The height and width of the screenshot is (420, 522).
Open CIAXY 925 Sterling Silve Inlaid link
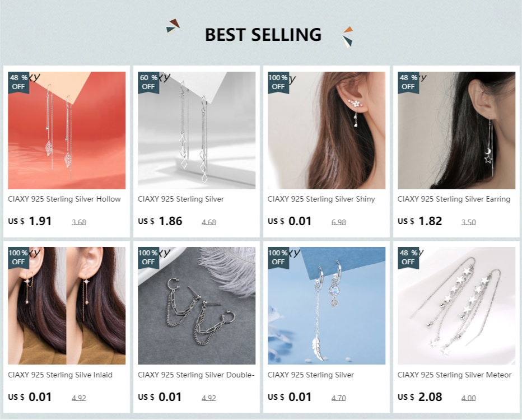click(60, 375)
